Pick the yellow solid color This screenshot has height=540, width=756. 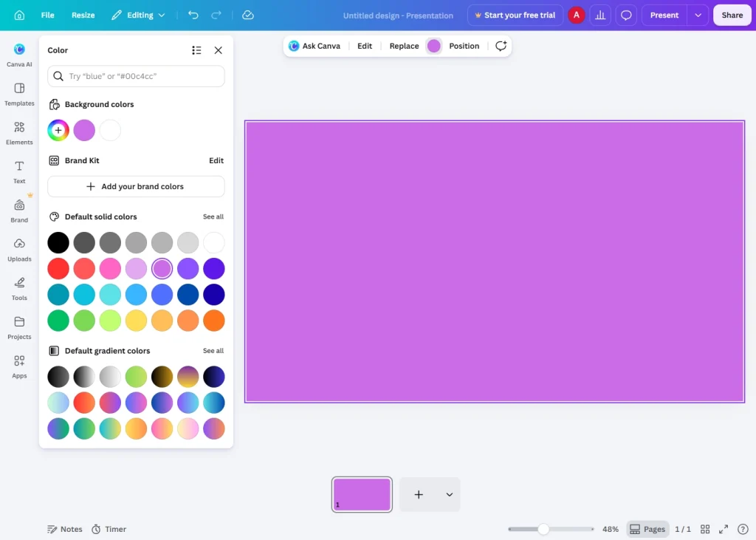pyautogui.click(x=136, y=321)
